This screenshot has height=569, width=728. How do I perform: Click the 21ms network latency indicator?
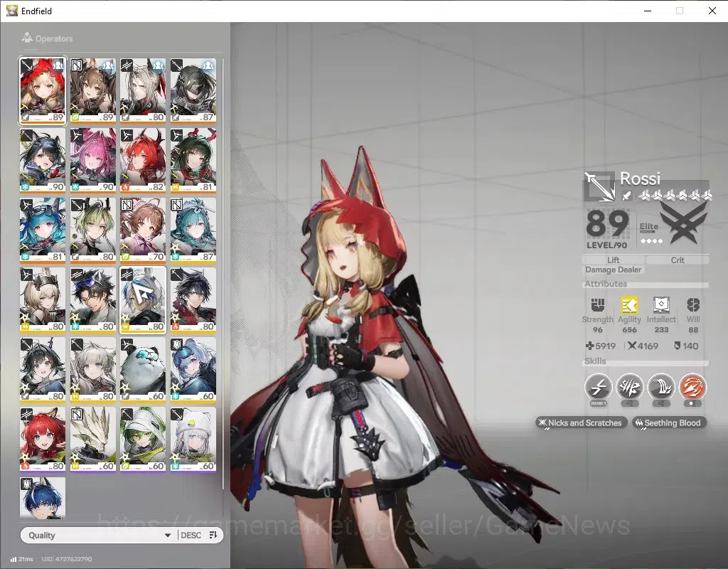point(21,559)
